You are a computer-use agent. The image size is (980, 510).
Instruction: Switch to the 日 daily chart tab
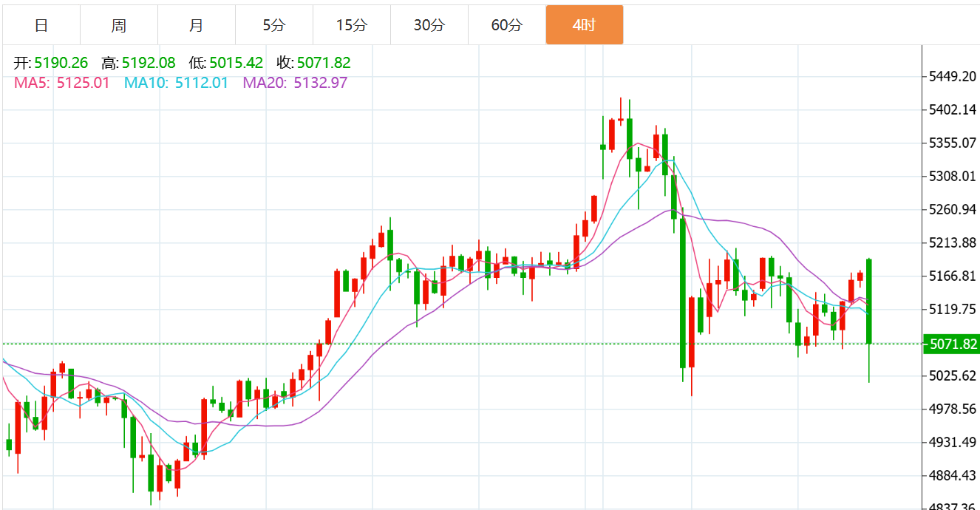(x=41, y=25)
